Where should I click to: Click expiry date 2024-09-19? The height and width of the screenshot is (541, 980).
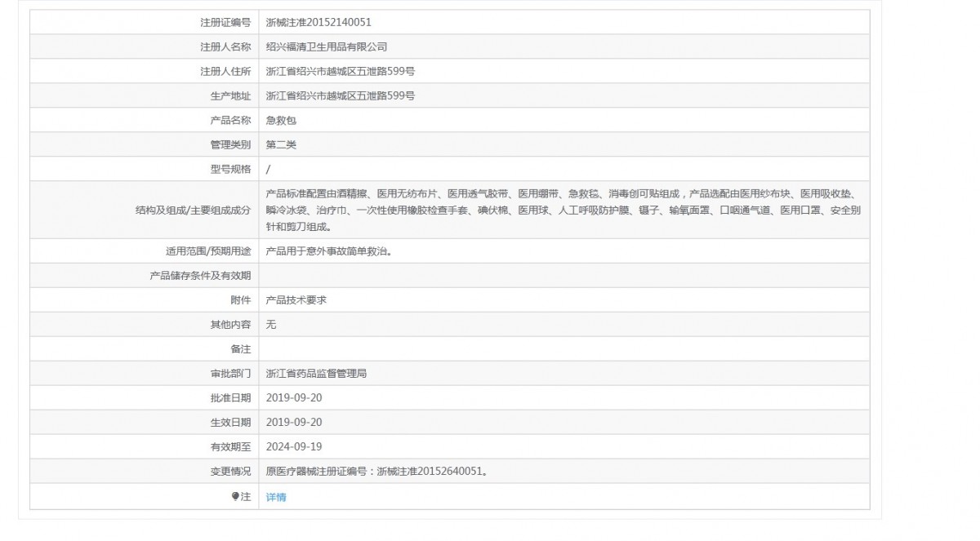(x=294, y=447)
